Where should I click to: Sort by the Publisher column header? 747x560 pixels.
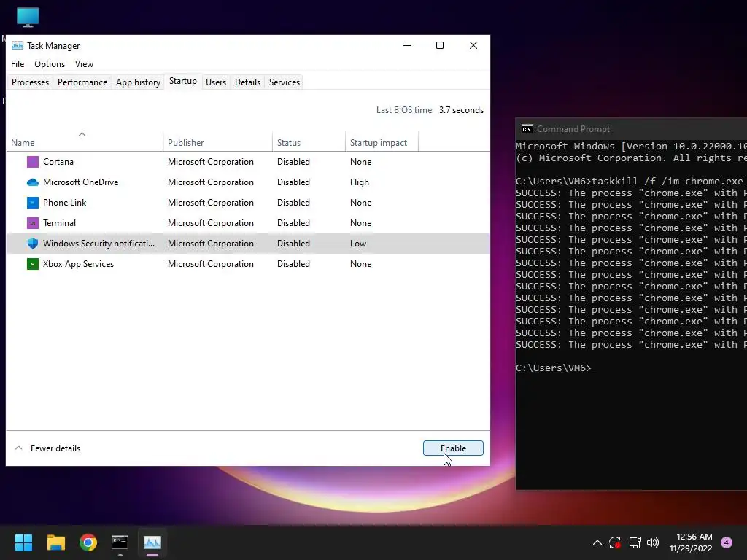coord(217,143)
